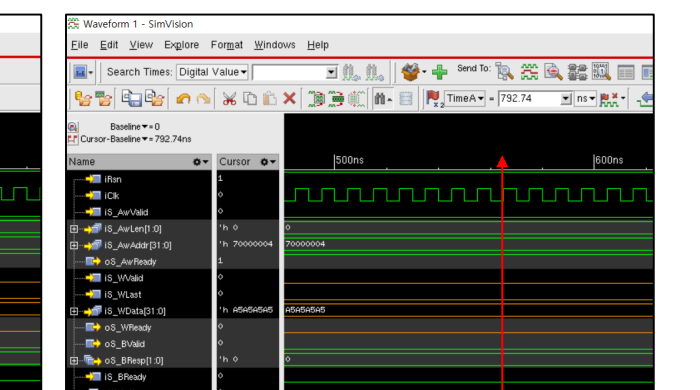Screen dimensions: 700x390
Task: Click the cursor time field showing 792.74
Action: [x=529, y=99]
